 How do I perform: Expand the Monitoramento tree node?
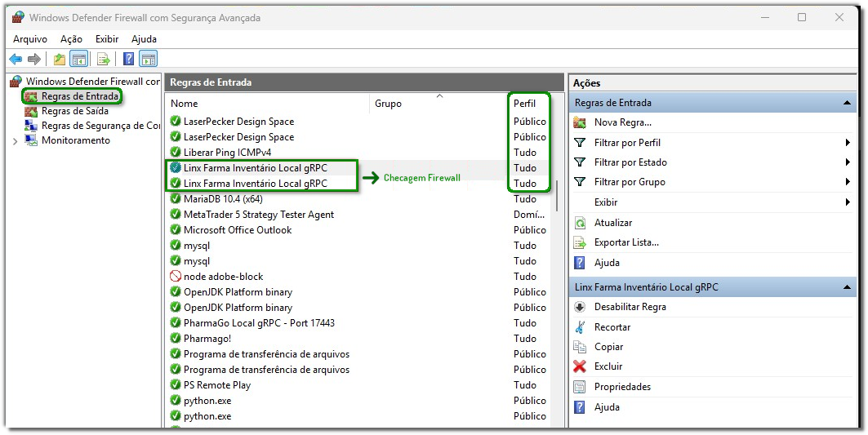pyautogui.click(x=15, y=141)
